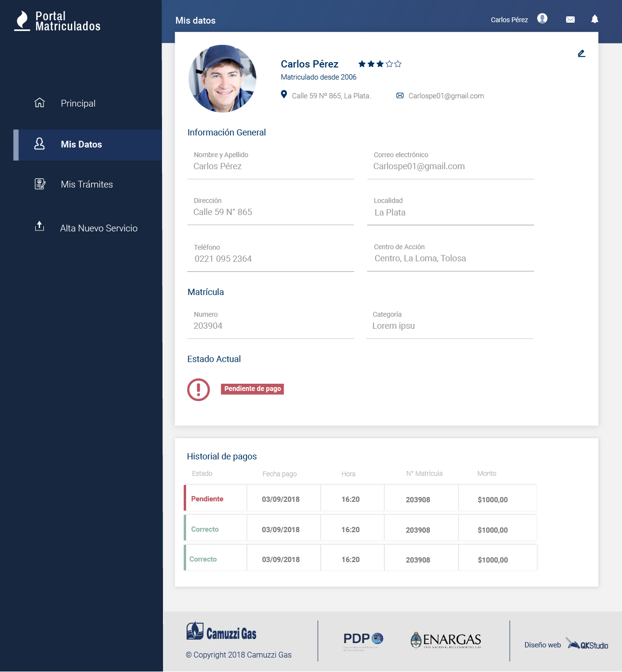Click the Mis Trámites document icon

tap(40, 184)
